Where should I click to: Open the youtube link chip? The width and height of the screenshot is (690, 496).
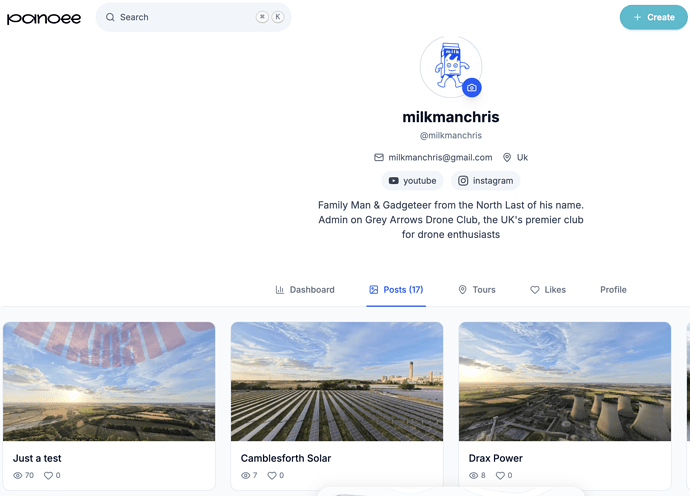click(x=412, y=180)
